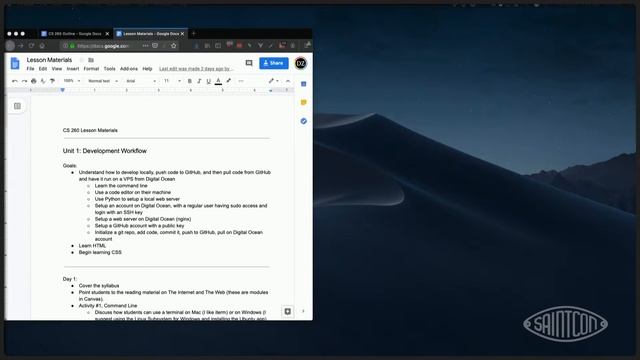Click the Begin learning CSS bullet
640x360 pixels.
100,252
